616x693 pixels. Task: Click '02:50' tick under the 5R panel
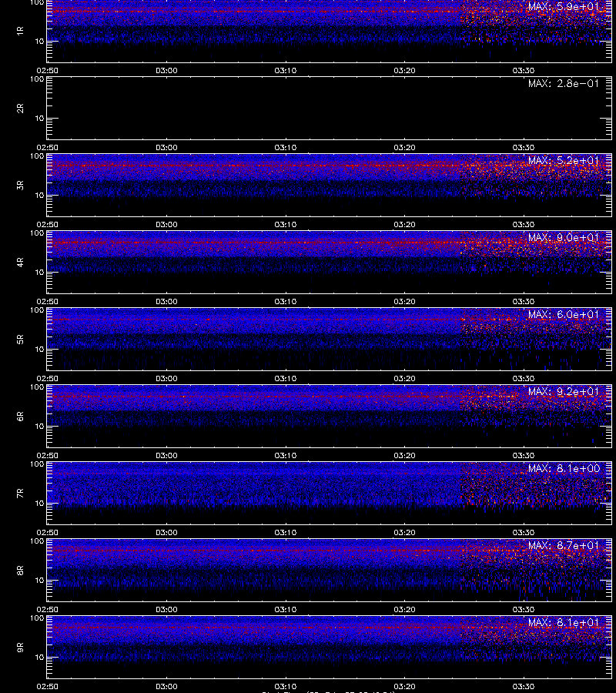47,378
